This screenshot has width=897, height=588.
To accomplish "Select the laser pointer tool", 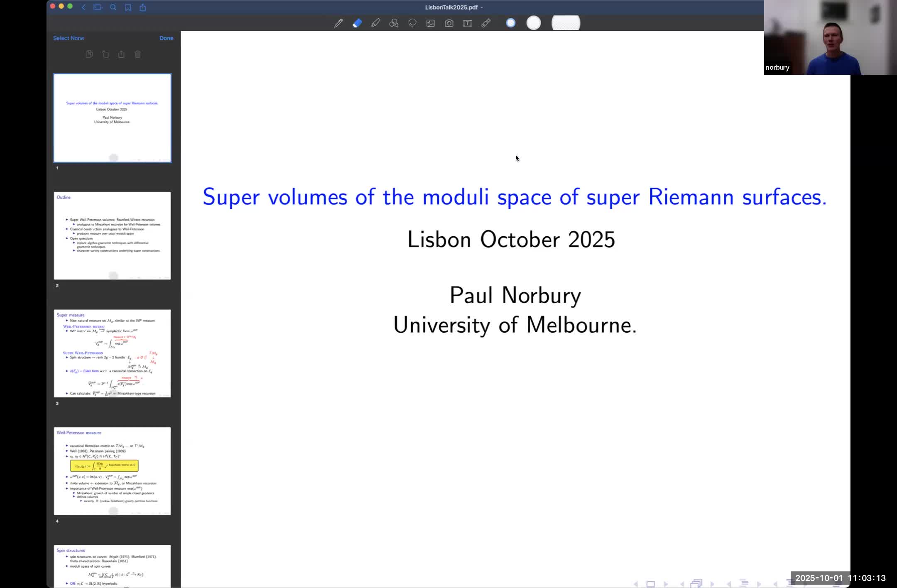I will pos(486,23).
